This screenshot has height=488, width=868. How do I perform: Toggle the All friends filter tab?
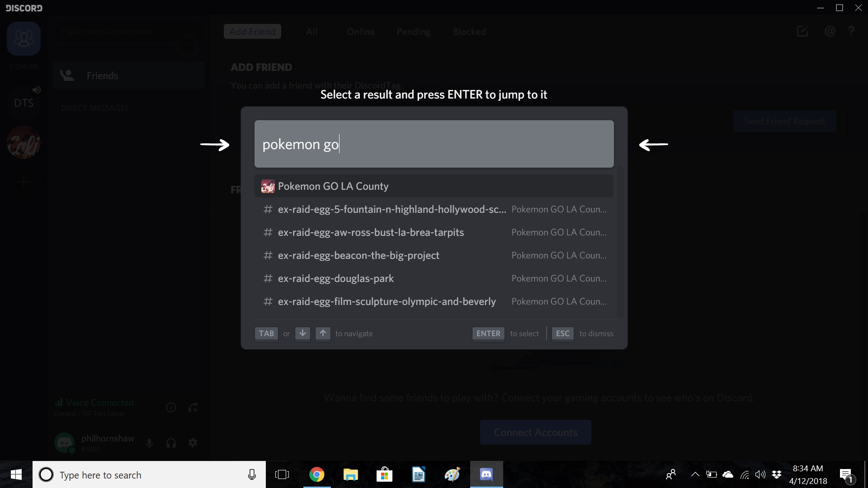pos(311,31)
